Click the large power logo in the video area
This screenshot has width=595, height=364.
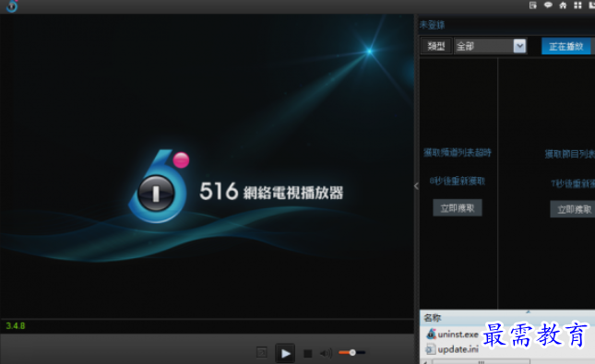[x=159, y=186]
